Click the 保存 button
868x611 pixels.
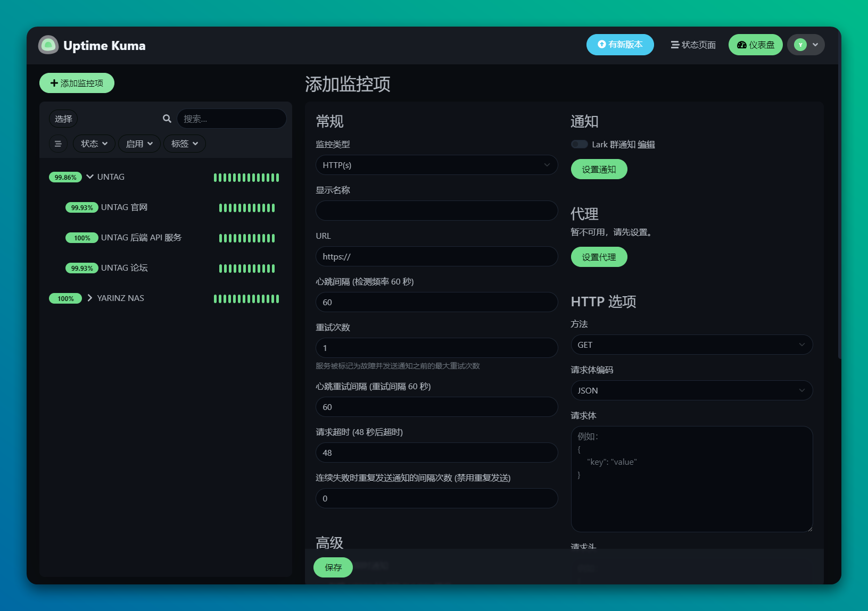pos(333,567)
